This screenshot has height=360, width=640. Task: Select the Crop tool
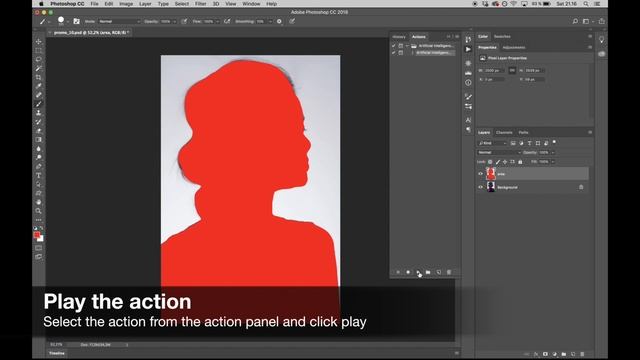(x=39, y=77)
